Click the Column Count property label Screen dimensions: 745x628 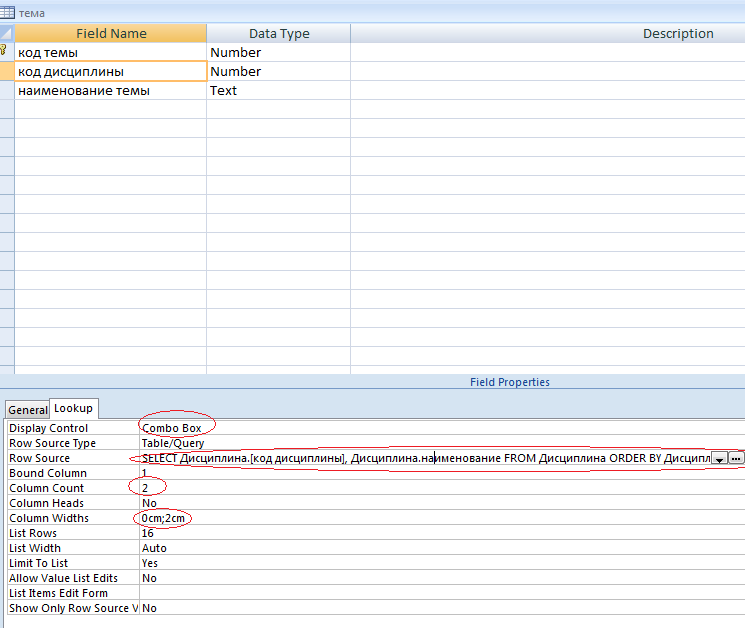tap(47, 488)
